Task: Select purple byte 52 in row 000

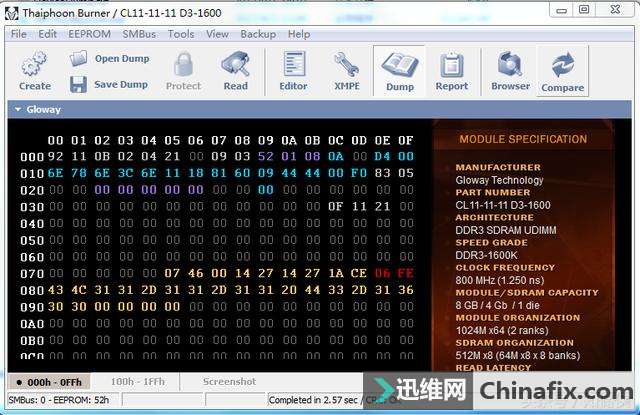Action: tap(266, 156)
